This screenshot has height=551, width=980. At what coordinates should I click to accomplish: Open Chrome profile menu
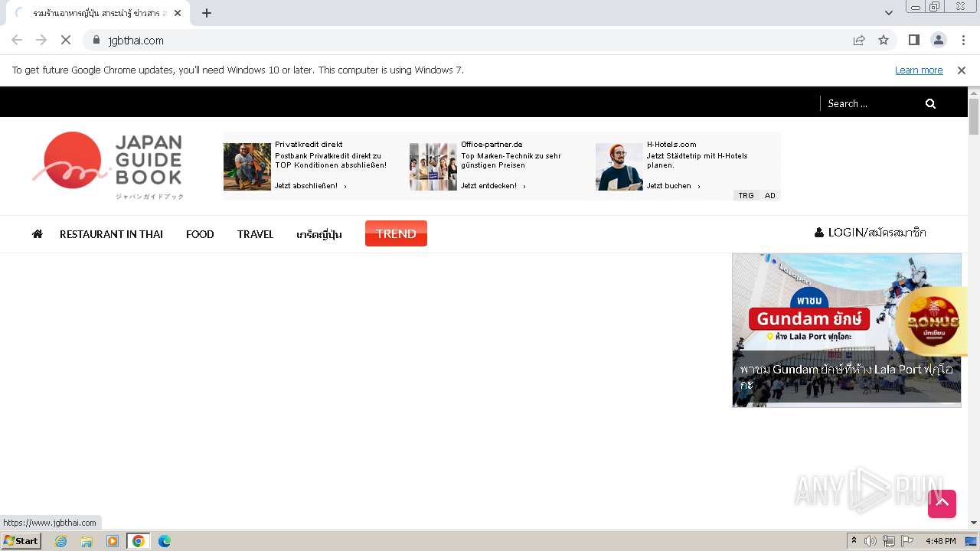point(939,41)
